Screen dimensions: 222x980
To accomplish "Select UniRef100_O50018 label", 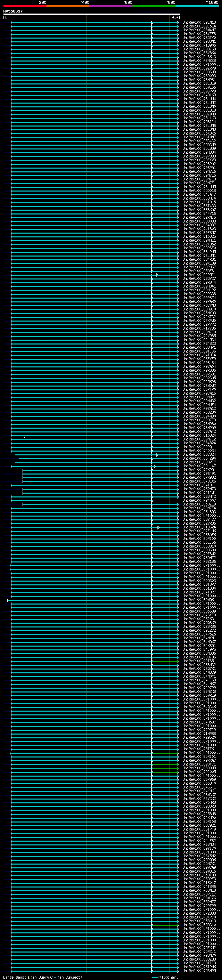I will coord(199,191).
